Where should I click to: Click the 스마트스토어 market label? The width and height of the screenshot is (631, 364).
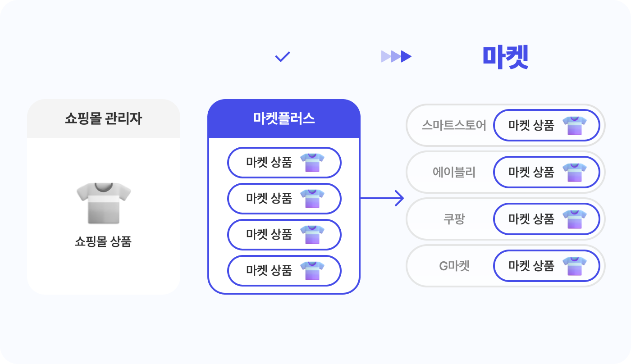454,125
